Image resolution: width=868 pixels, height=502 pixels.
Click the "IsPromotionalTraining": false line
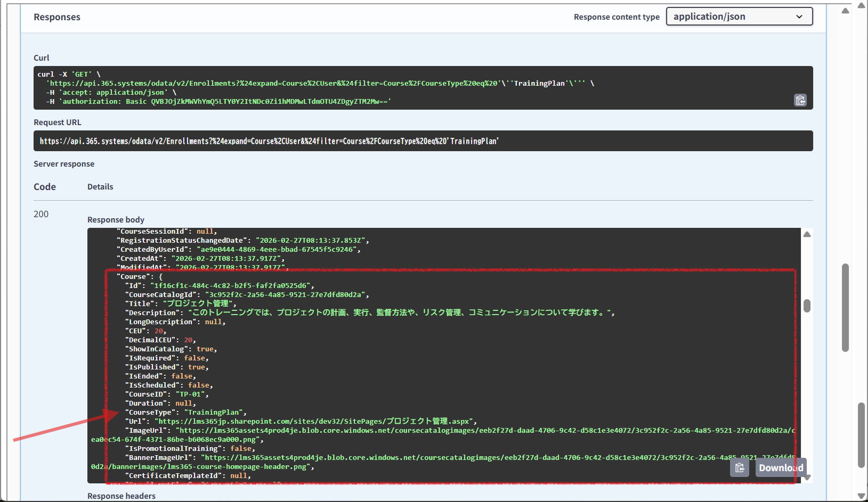click(190, 449)
